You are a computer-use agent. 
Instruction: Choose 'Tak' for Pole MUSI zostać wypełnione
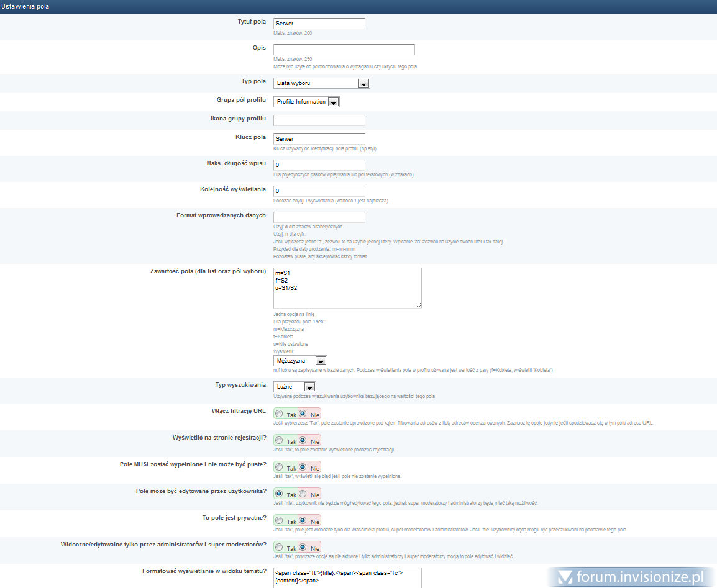(x=279, y=467)
